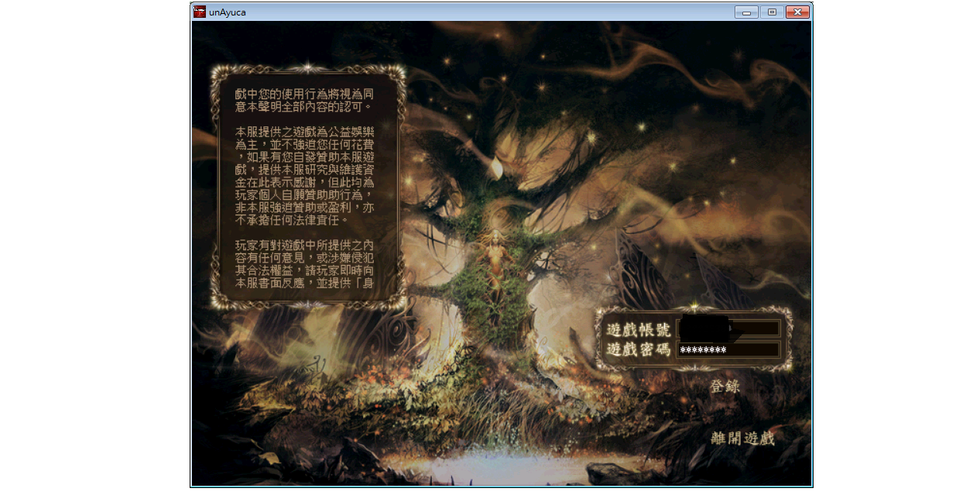
Task: Click the agreement text starting 本服提供之遊戲為公益娛樂
Action: (x=305, y=176)
